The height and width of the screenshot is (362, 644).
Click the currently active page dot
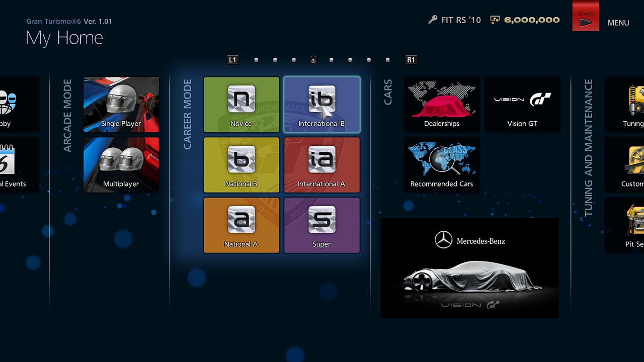coord(313,60)
